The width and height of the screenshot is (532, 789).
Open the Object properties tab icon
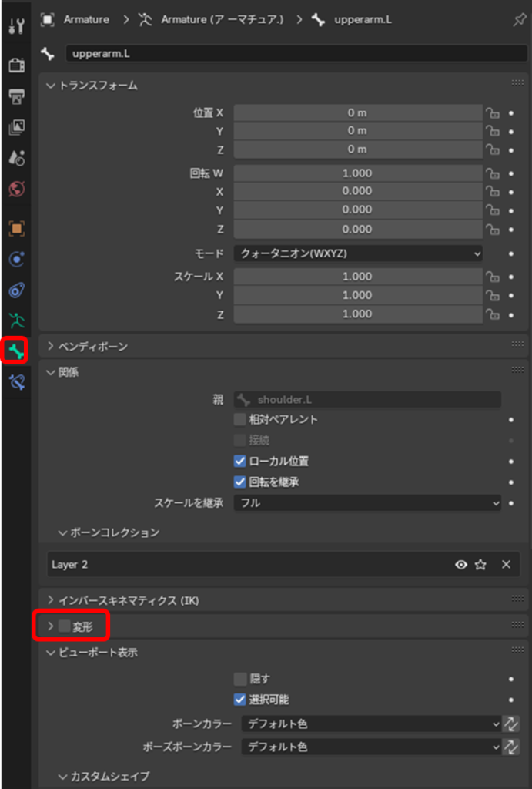16,229
